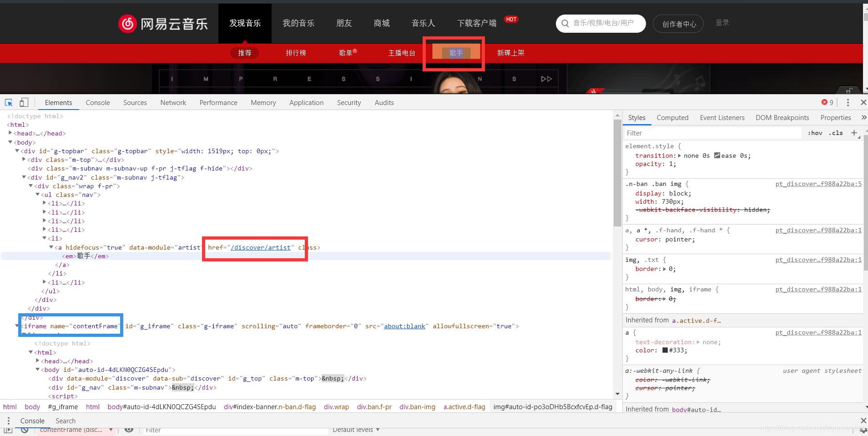This screenshot has width=868, height=436.
Task: Collapse the ul class nav node
Action: pos(38,195)
